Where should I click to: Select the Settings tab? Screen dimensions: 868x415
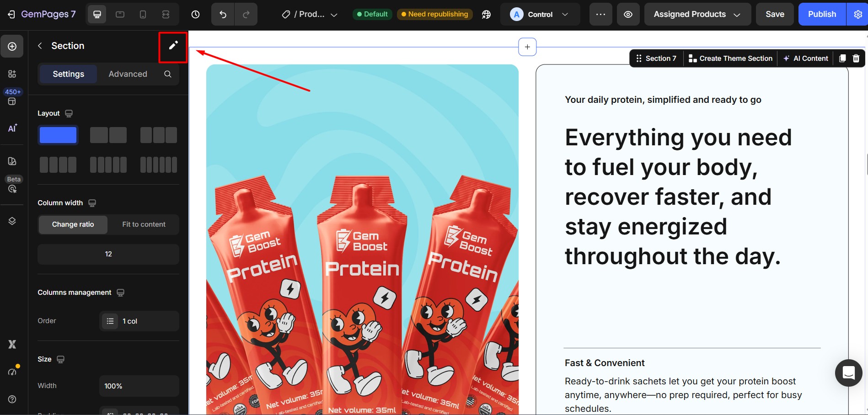tap(68, 74)
